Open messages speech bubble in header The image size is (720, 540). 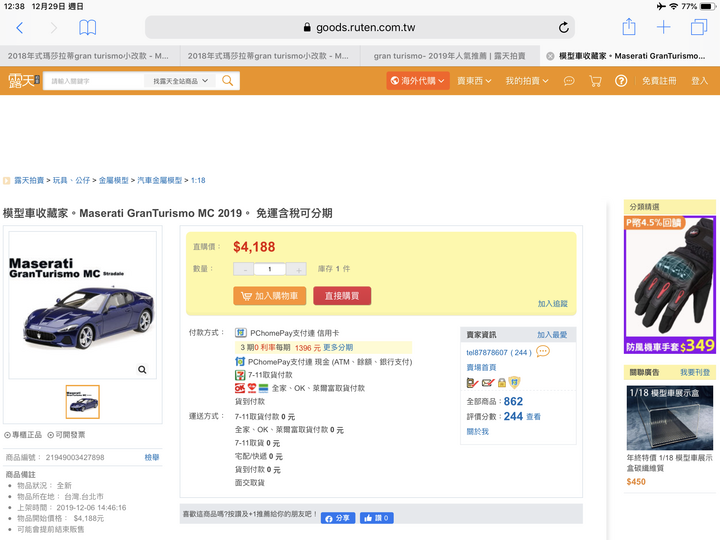tap(569, 81)
